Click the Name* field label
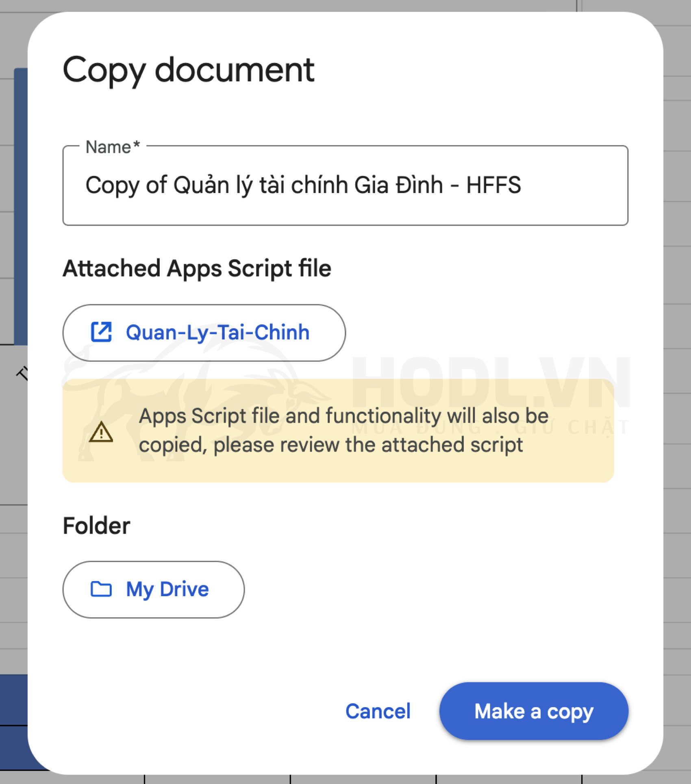 click(113, 147)
